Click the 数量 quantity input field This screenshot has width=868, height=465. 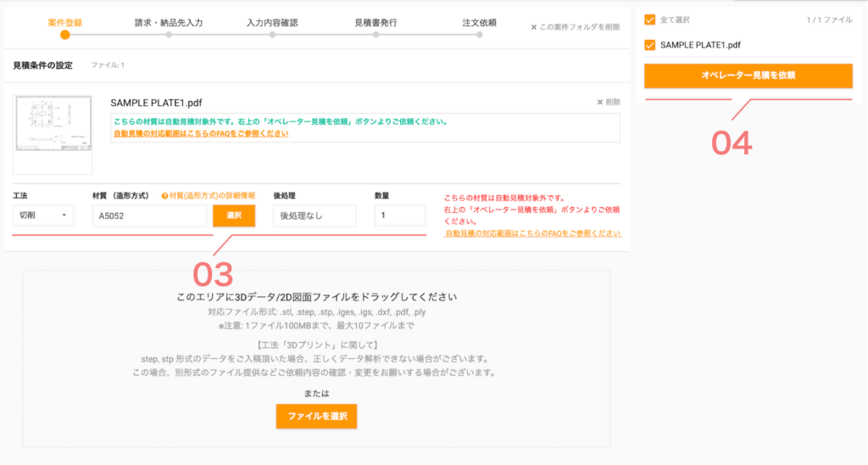399,216
